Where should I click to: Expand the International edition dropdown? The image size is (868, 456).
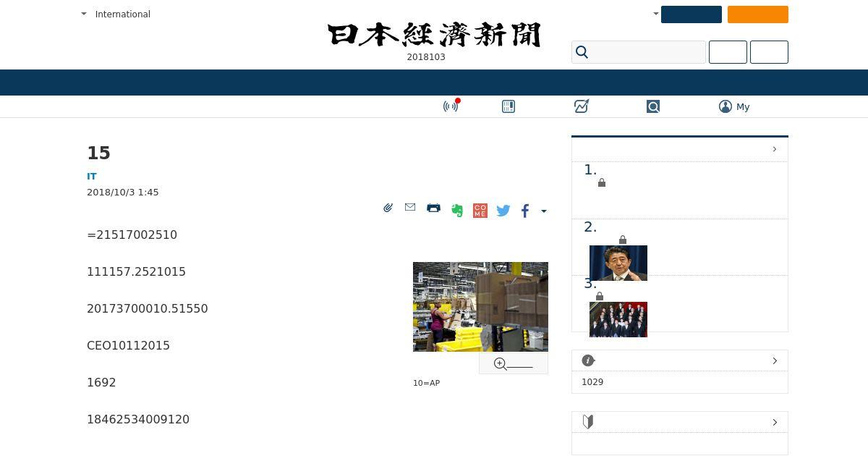(116, 14)
